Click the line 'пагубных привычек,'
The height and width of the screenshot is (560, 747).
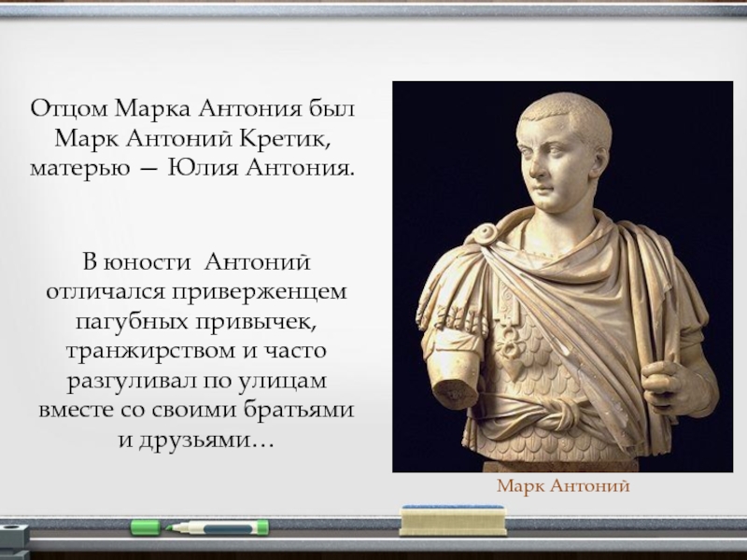[196, 321]
